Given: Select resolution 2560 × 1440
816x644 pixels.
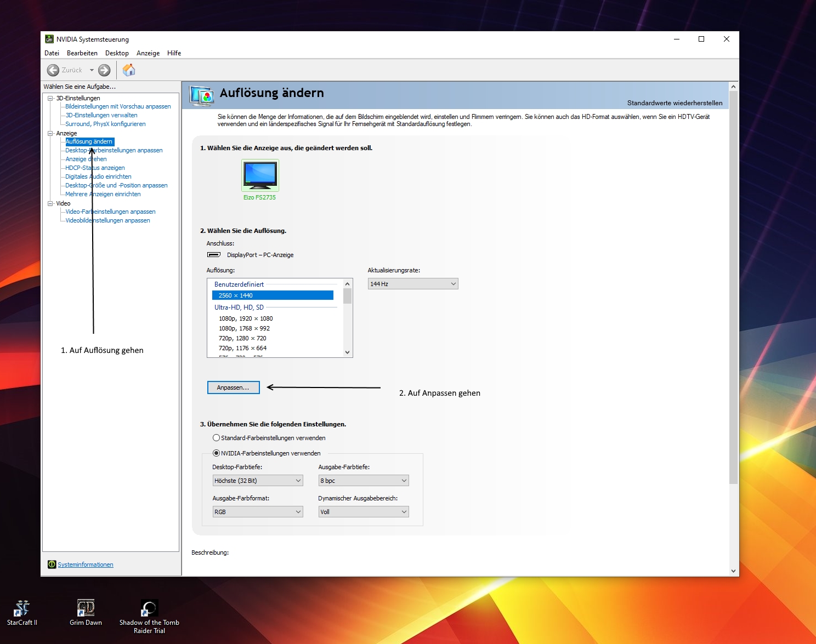Looking at the screenshot, I should pos(273,295).
